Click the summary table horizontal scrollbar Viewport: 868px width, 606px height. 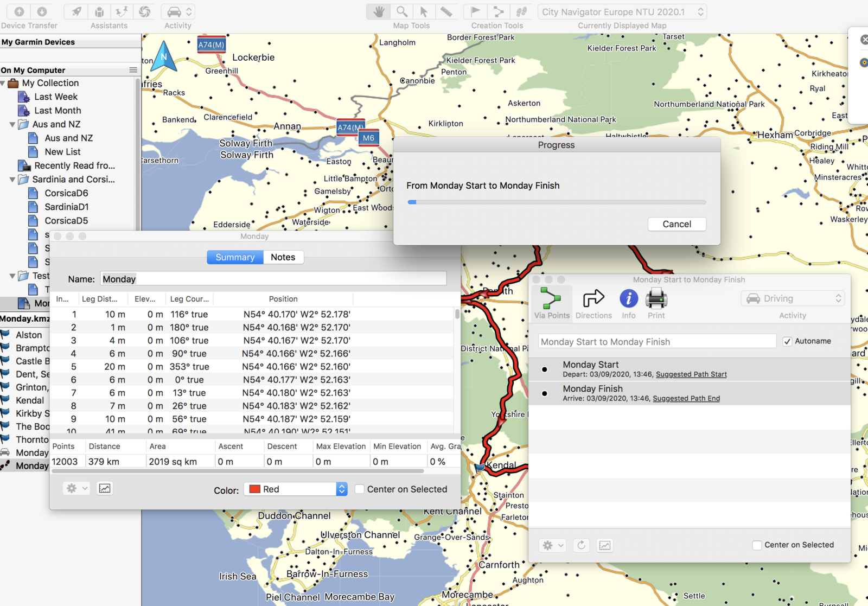238,471
